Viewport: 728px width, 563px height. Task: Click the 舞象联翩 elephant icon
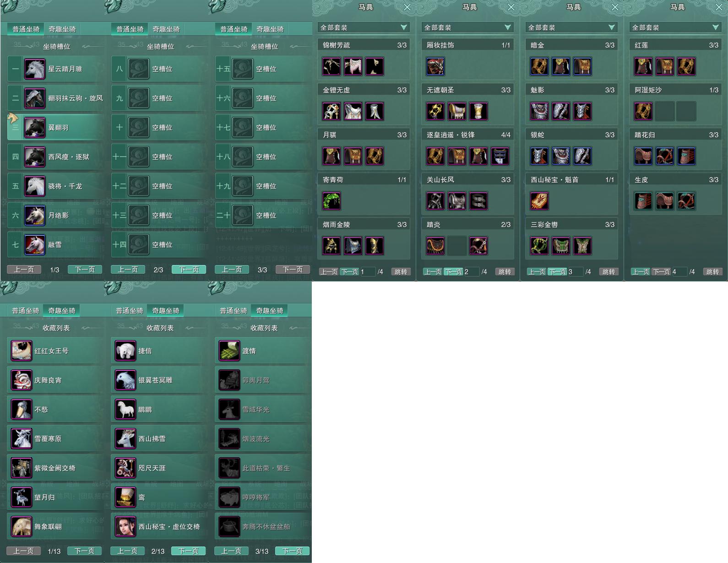click(x=22, y=526)
